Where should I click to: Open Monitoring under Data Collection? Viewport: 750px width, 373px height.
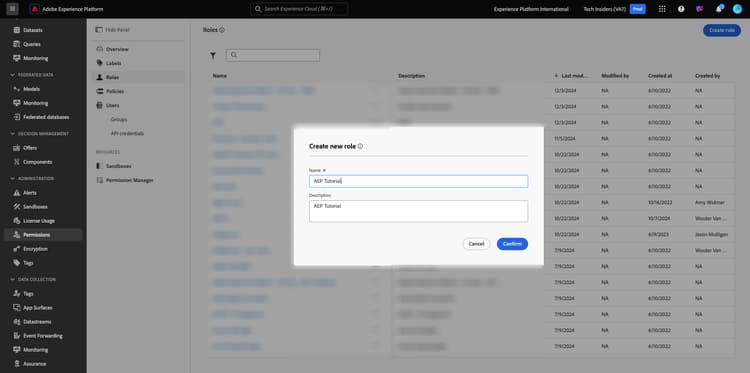[35, 350]
